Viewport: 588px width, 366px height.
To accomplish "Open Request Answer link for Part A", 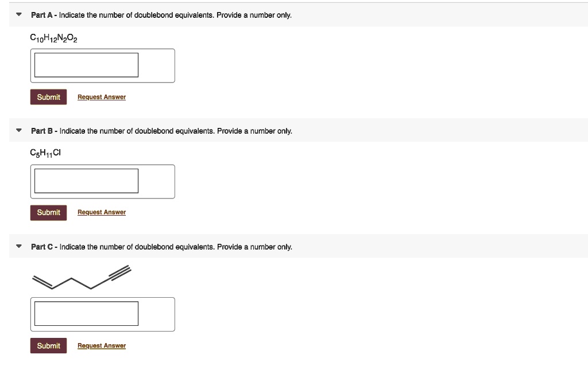I will pos(102,97).
